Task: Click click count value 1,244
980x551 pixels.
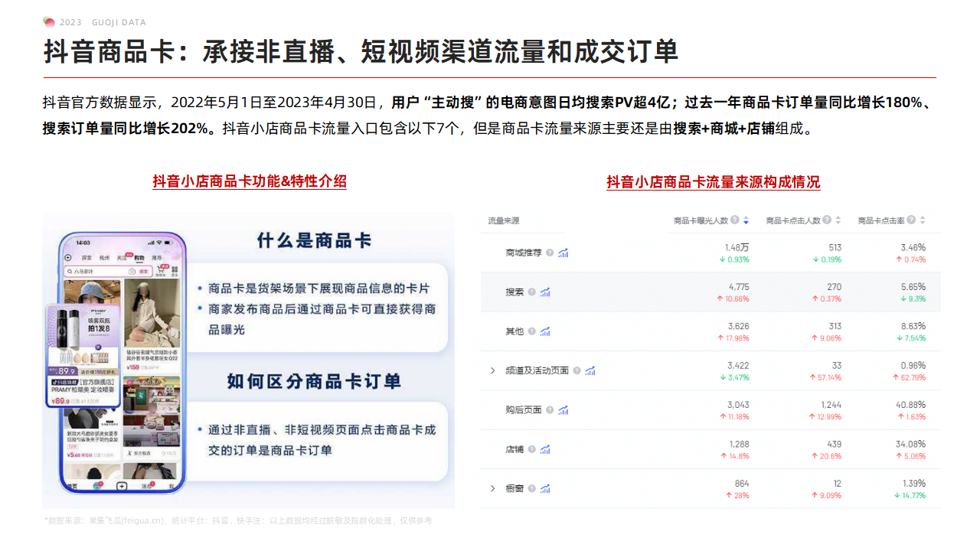Action: (831, 405)
